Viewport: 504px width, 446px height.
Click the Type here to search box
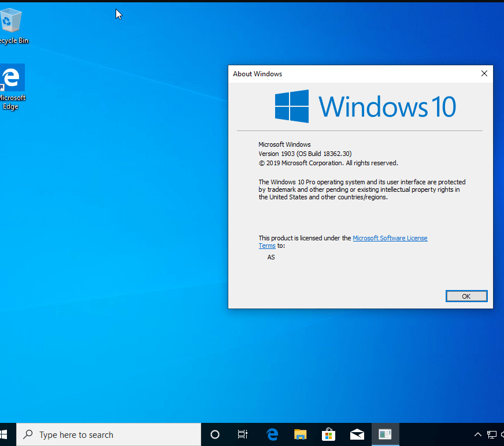109,434
